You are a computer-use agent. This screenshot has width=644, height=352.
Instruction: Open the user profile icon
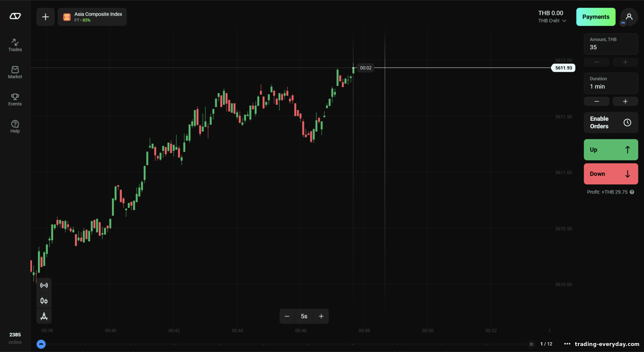[x=629, y=17]
